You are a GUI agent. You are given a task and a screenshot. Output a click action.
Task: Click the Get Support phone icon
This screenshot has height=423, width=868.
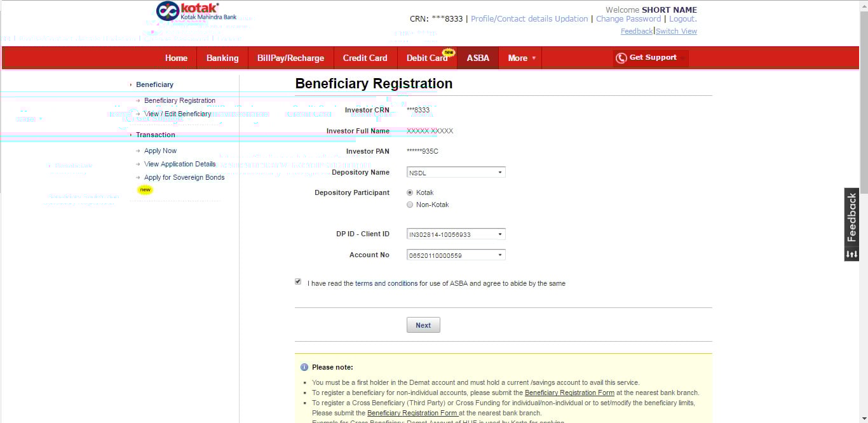pyautogui.click(x=621, y=58)
